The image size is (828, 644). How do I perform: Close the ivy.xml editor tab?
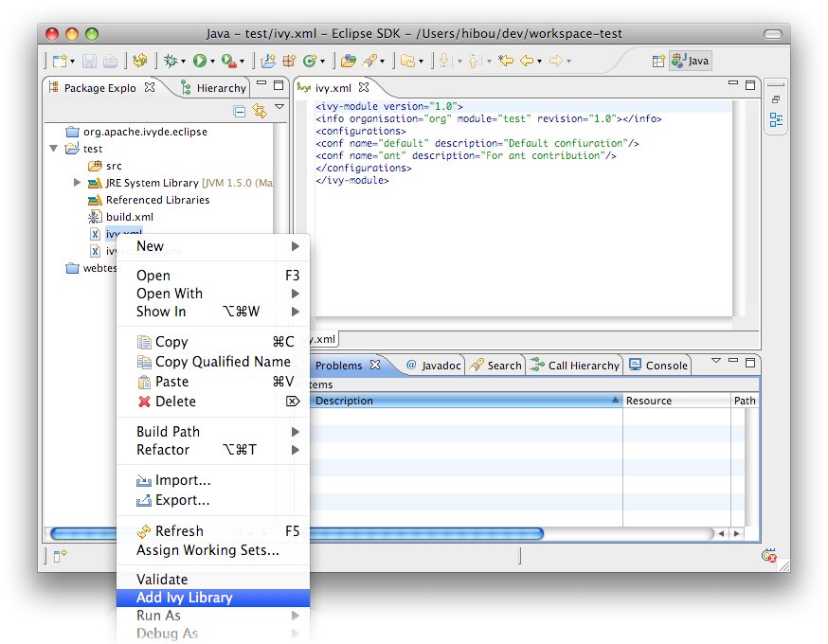tap(362, 88)
